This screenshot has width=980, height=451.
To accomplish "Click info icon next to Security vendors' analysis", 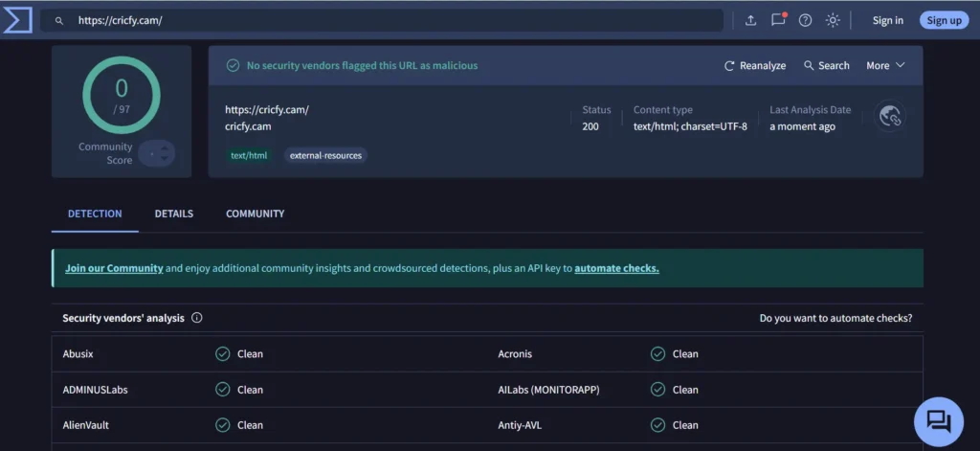I will pos(197,318).
